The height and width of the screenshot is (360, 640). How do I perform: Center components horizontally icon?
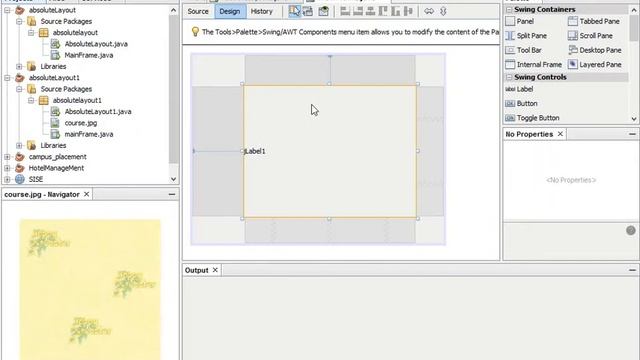370,11
